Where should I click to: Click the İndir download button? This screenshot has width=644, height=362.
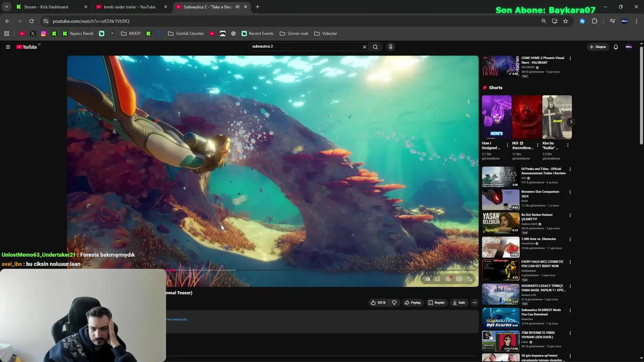click(x=458, y=303)
